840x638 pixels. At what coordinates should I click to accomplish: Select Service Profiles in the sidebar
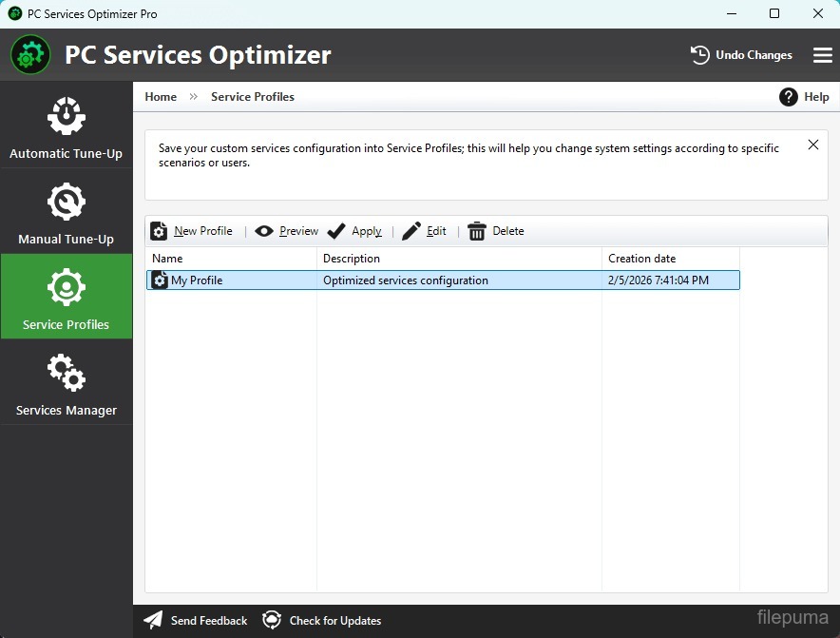click(66, 298)
